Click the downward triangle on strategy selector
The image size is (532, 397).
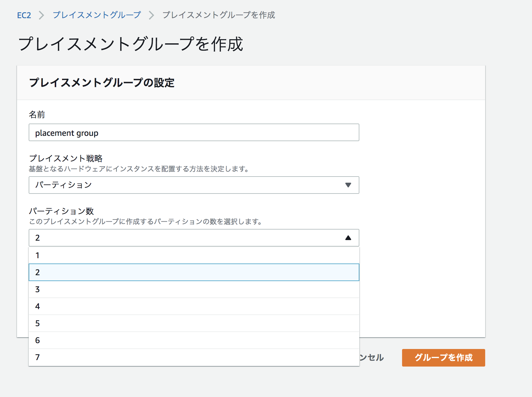pos(348,185)
